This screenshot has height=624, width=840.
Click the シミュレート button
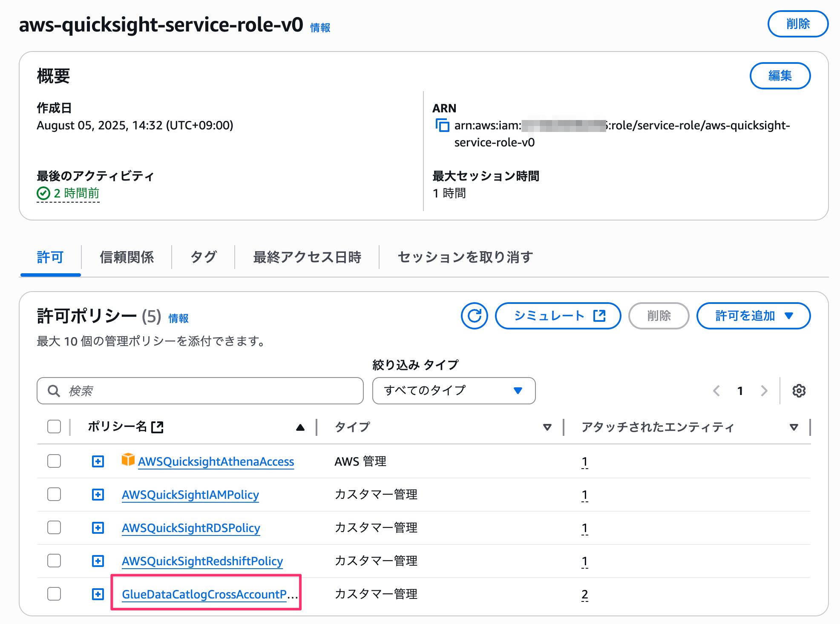coord(558,316)
